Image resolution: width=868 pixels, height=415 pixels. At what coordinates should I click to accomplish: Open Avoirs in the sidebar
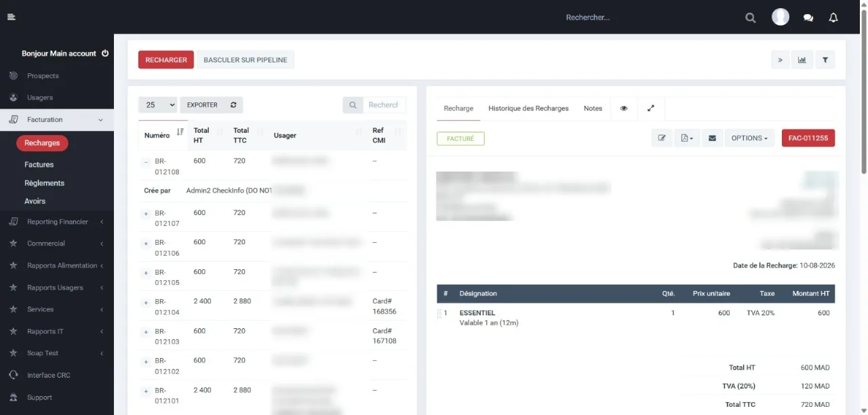35,201
